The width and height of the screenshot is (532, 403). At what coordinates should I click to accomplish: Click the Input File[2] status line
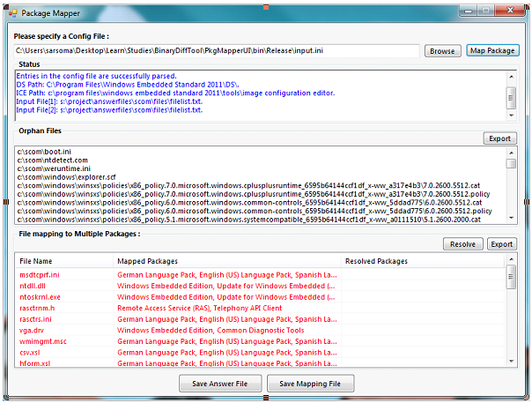point(109,110)
